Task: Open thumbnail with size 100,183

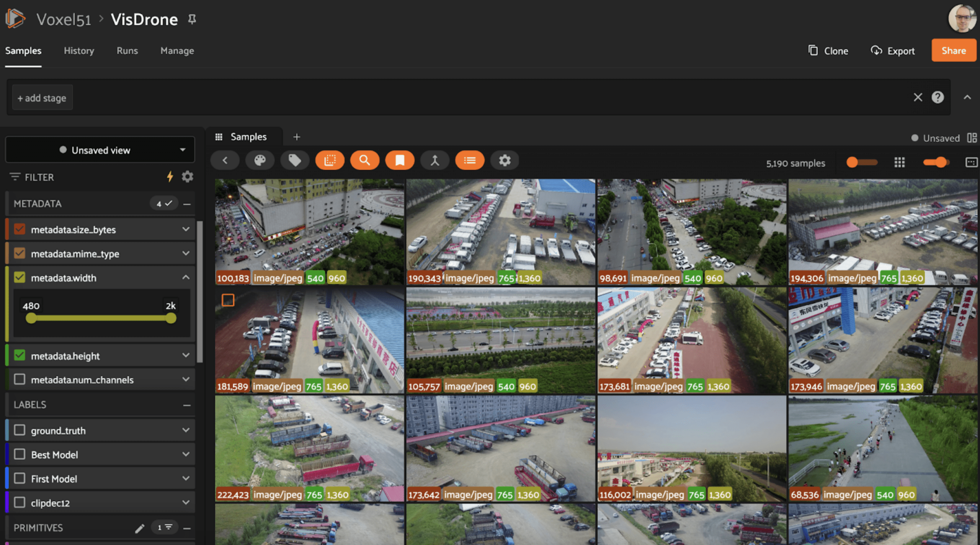Action: tap(309, 232)
